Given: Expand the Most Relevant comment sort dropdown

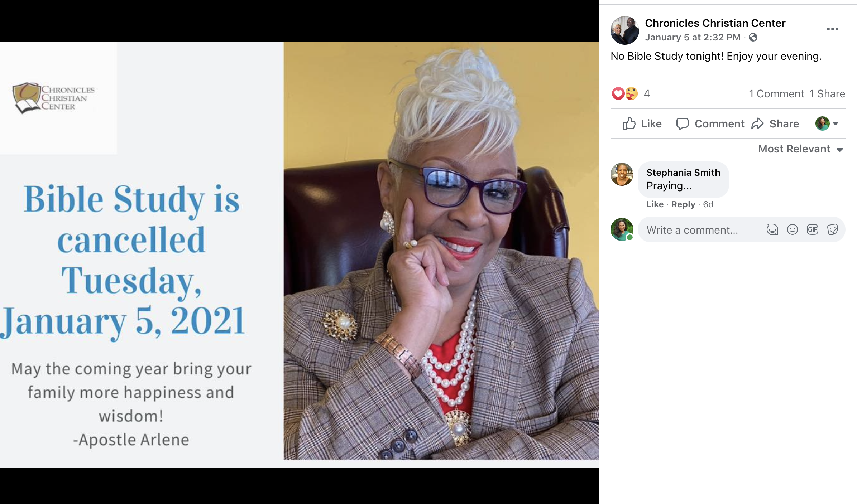Looking at the screenshot, I should 801,149.
